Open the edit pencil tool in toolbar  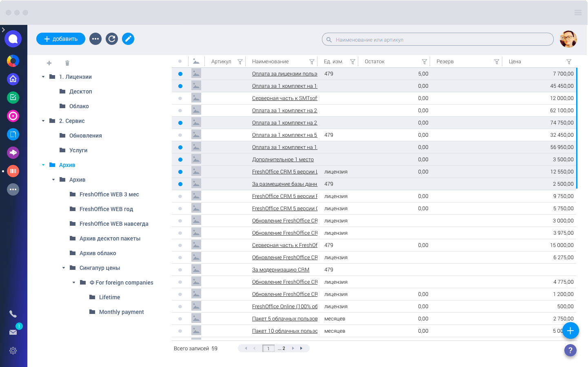coord(128,39)
